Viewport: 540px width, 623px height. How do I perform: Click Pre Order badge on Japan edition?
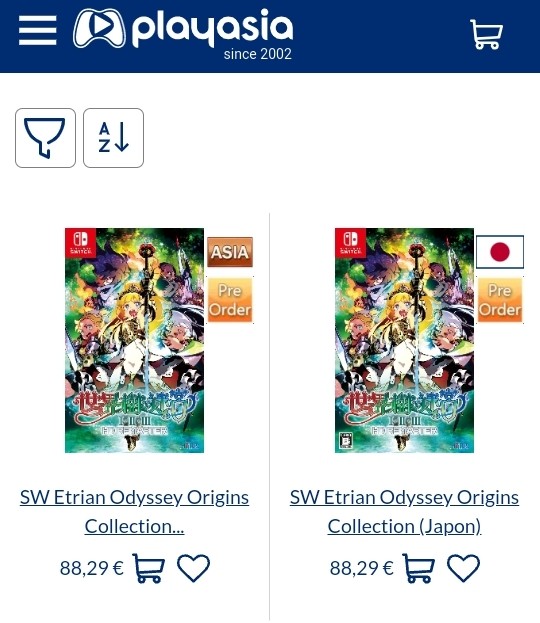pos(500,300)
